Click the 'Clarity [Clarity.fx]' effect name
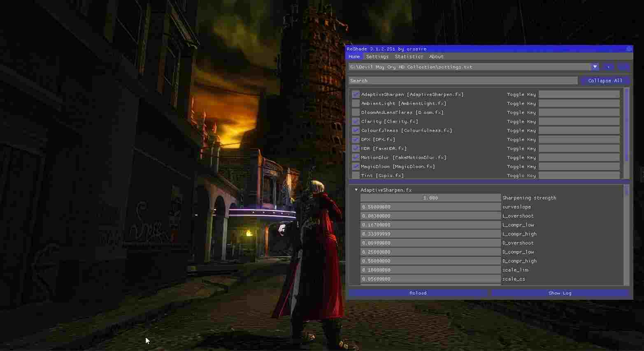The image size is (644, 351). click(x=390, y=122)
